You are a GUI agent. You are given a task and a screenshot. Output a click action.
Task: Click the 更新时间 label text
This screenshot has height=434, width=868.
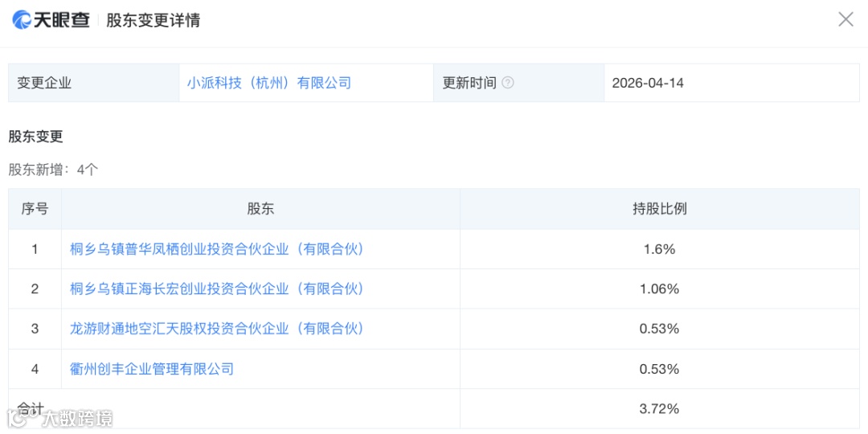[469, 83]
